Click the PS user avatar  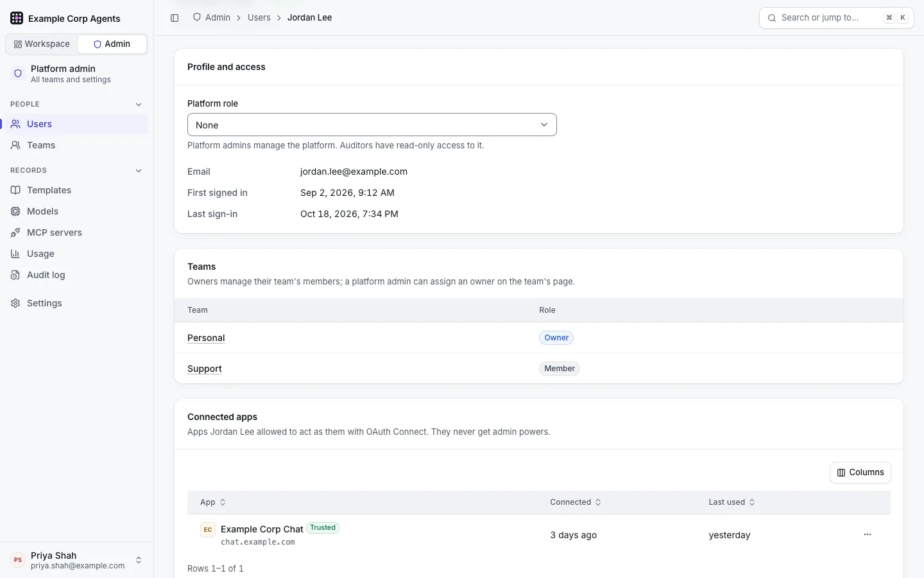(x=18, y=560)
